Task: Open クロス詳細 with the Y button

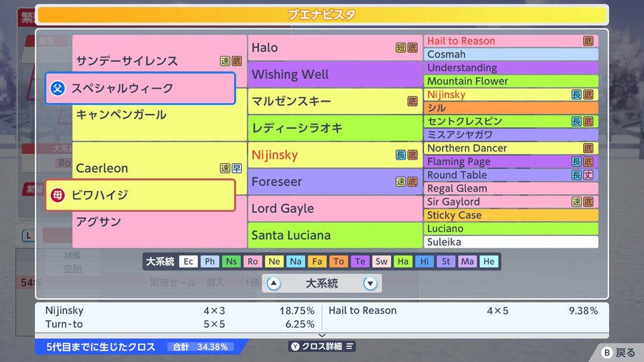Action: click(x=322, y=346)
